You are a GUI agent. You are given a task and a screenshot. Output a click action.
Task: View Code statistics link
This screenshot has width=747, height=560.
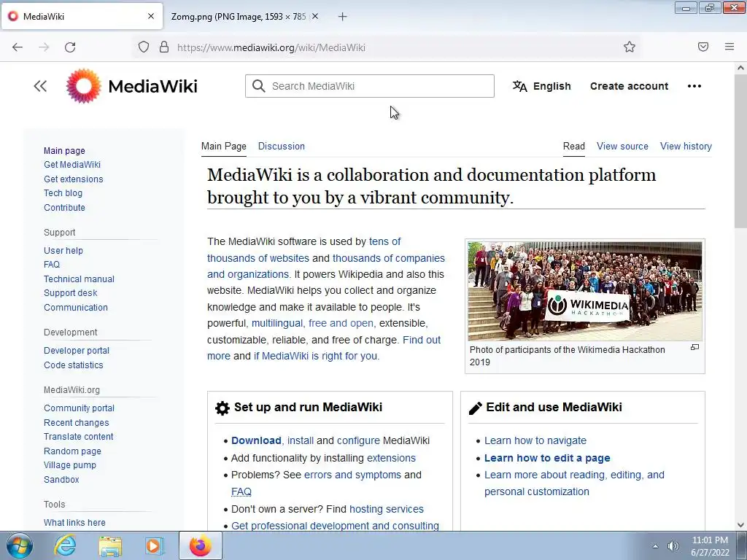(74, 365)
